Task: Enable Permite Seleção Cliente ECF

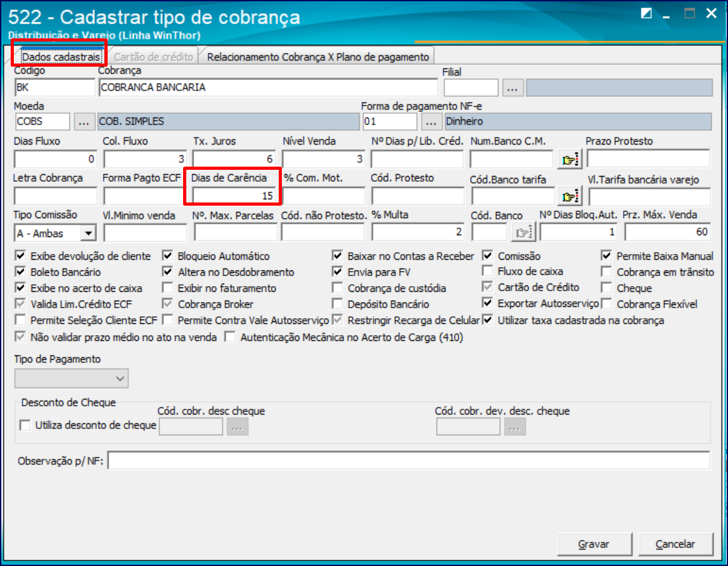Action: point(20,320)
